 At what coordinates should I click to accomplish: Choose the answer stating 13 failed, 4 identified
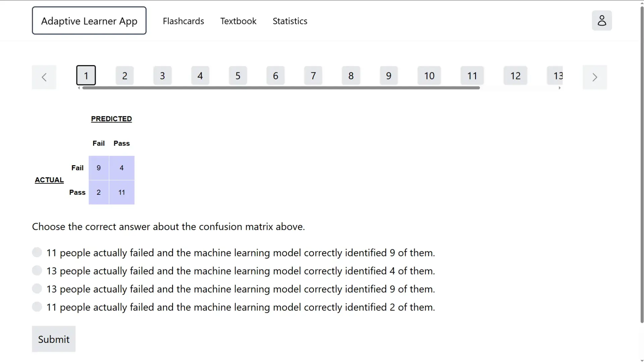37,270
